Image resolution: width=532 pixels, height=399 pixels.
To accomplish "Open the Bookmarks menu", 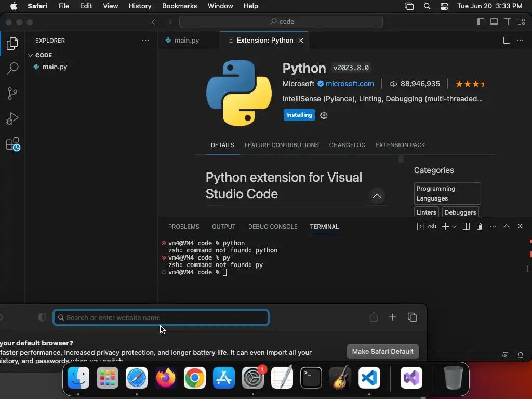I will [x=179, y=6].
